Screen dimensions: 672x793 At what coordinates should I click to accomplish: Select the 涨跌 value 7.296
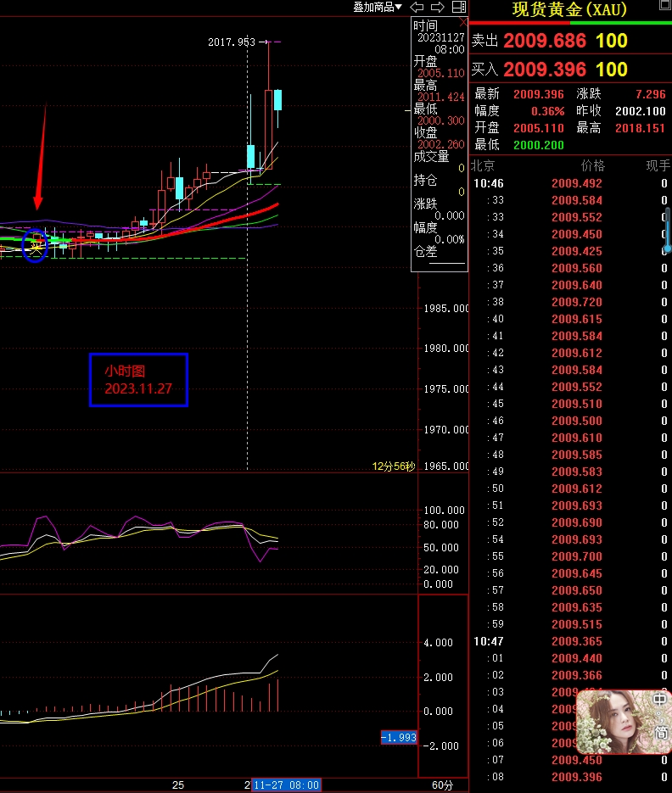pyautogui.click(x=650, y=94)
